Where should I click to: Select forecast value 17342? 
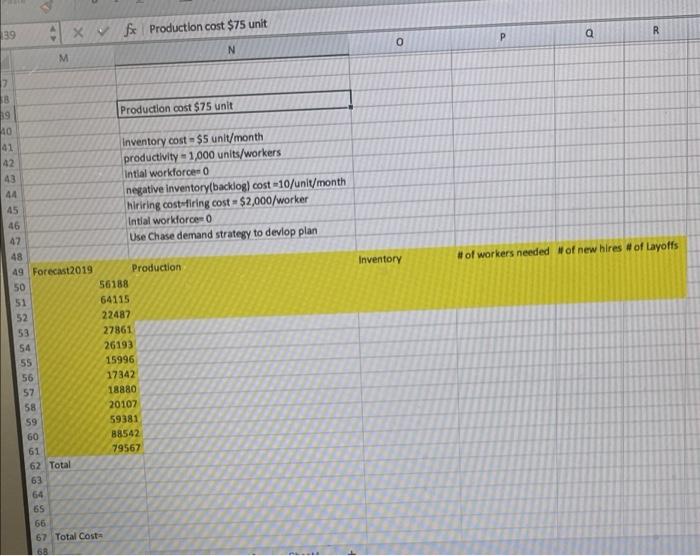(121, 374)
